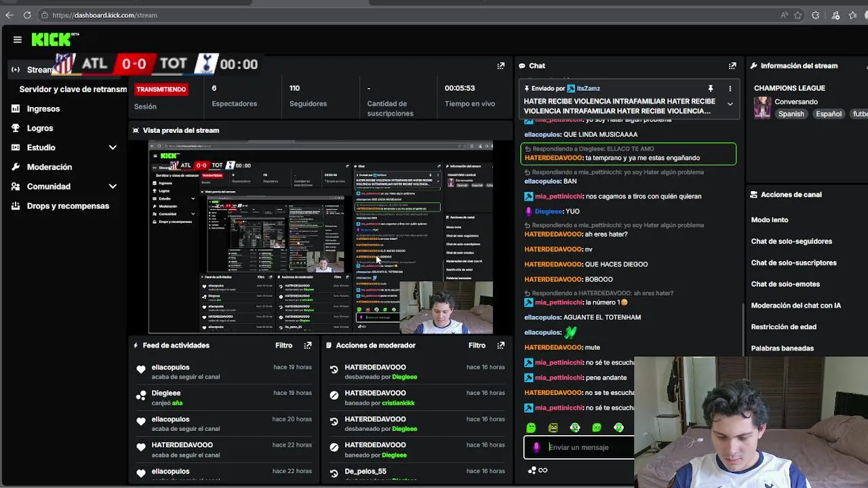Pop out Feed de actividades panel

tap(308, 345)
